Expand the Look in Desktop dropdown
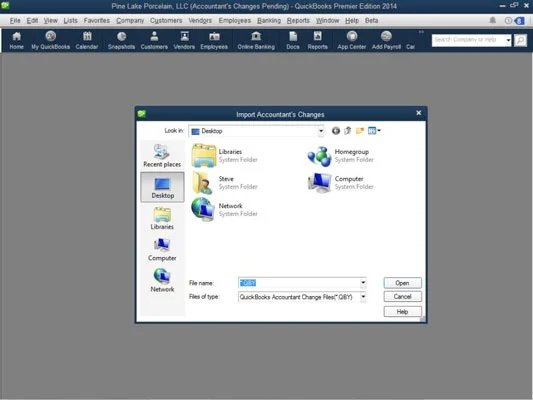The height and width of the screenshot is (400, 533). (x=321, y=131)
